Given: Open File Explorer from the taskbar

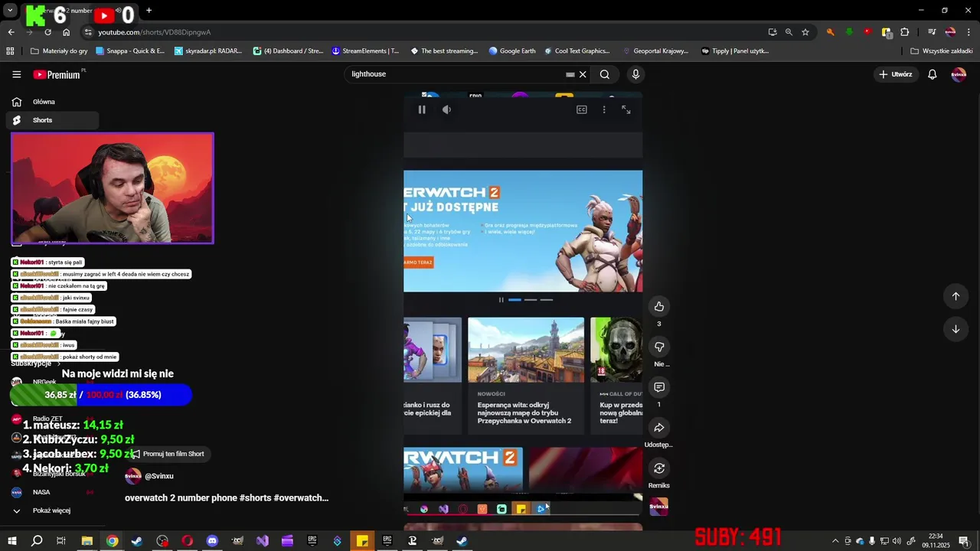Looking at the screenshot, I should (x=87, y=541).
